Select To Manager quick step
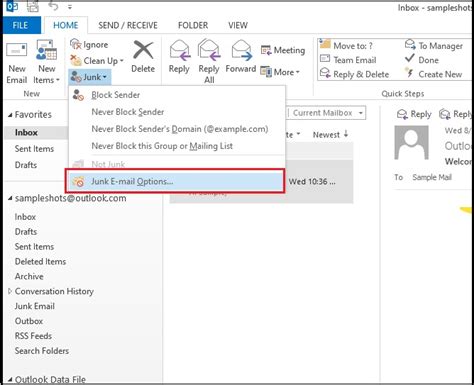This screenshot has width=474, height=385. pos(434,46)
